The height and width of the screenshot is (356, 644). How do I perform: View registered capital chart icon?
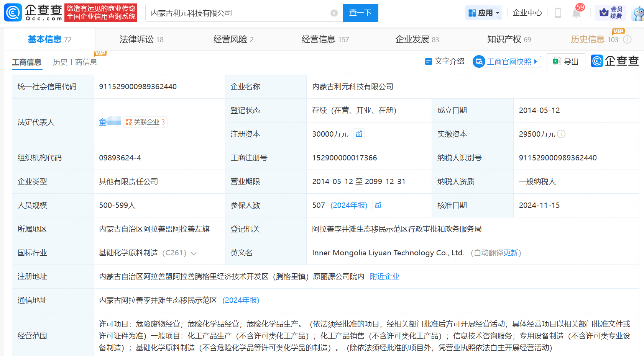pyautogui.click(x=359, y=134)
